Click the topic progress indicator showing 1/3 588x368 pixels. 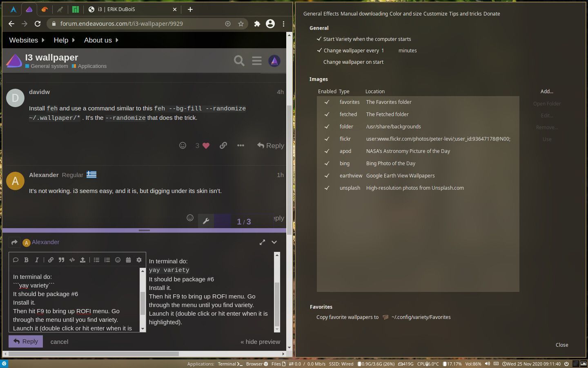pyautogui.click(x=244, y=221)
